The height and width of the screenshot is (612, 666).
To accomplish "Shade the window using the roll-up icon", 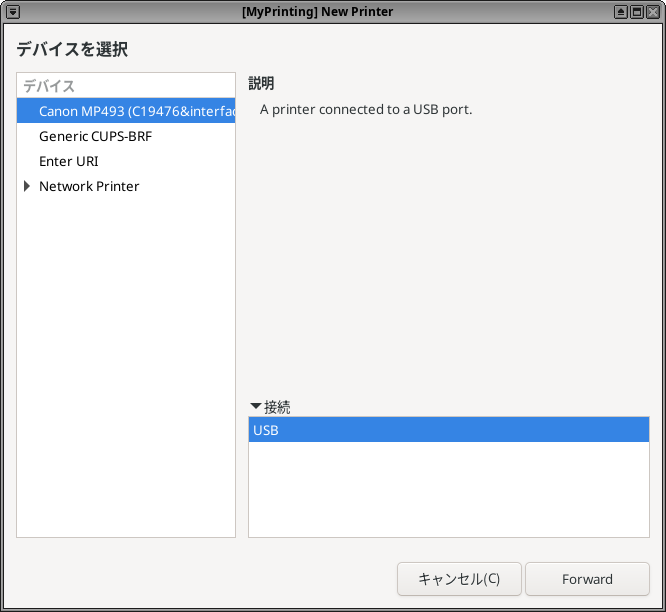I will point(621,12).
